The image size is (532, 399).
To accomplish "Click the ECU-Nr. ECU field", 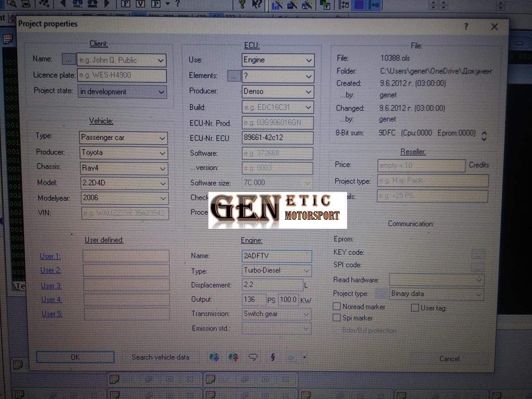I will [x=278, y=137].
